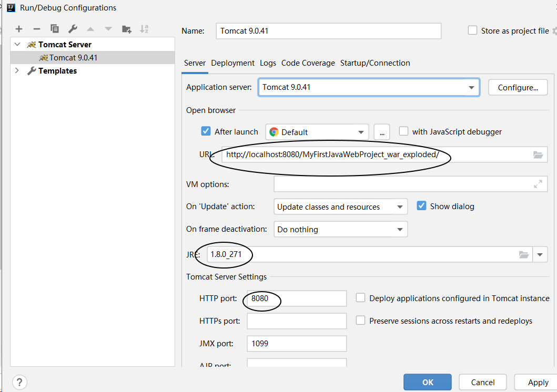Remove the selected configuration with minus icon
The width and height of the screenshot is (557, 392).
(x=37, y=29)
